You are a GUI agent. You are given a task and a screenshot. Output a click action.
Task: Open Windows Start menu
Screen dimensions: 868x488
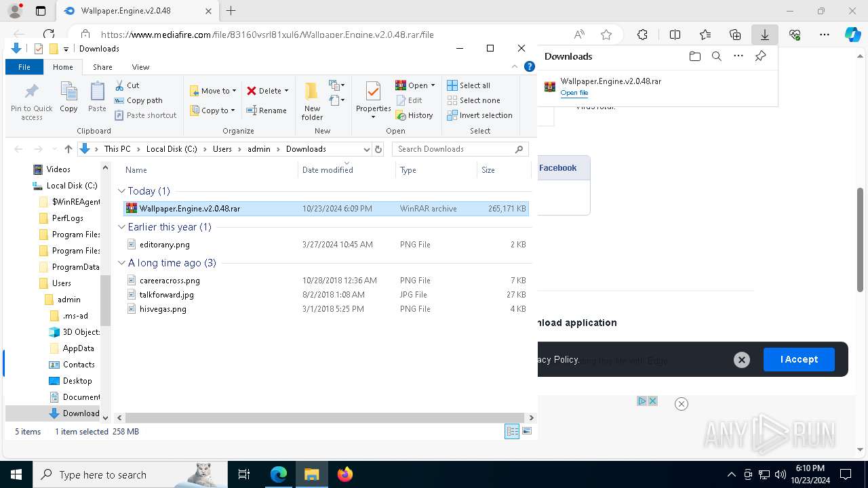(16, 474)
